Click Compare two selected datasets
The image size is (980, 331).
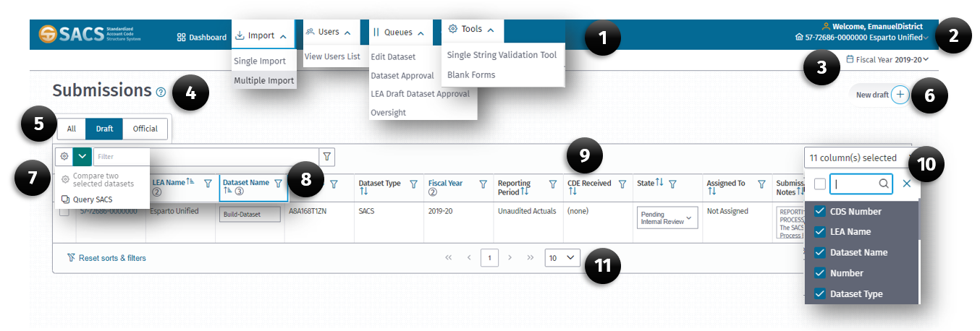point(98,179)
